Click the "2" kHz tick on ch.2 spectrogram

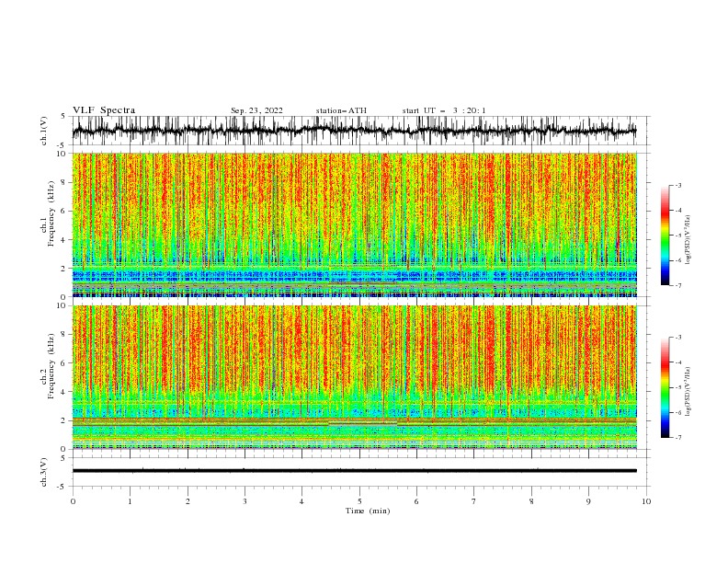(x=64, y=420)
